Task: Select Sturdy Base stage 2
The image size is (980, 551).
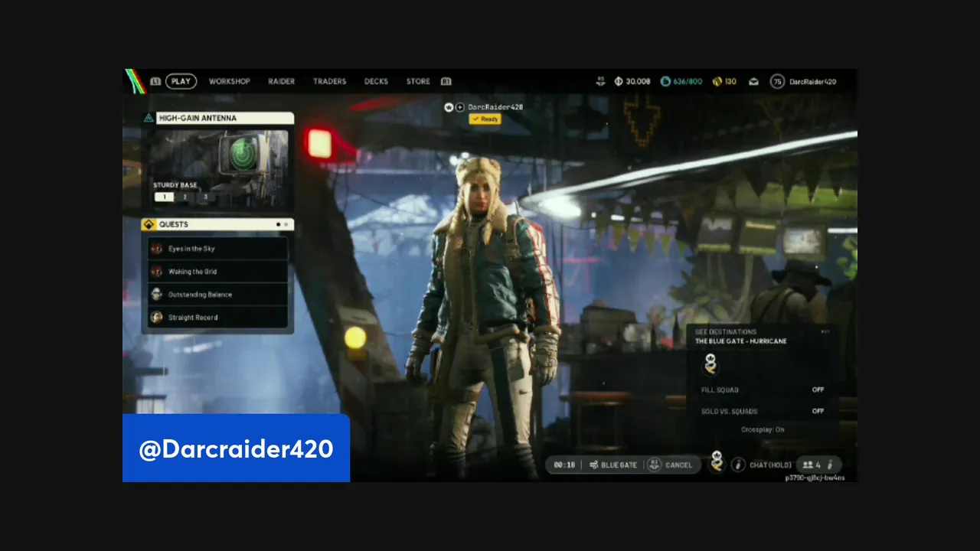Action: (185, 197)
